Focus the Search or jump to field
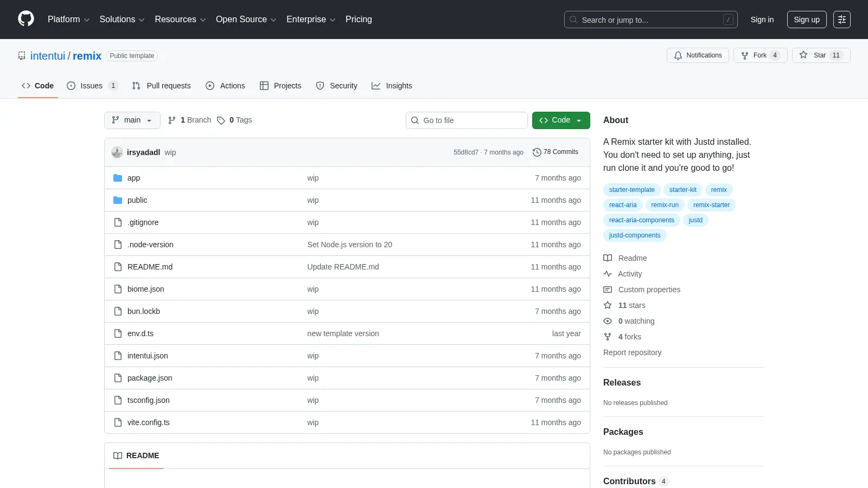This screenshot has width=868, height=488. pos(650,20)
